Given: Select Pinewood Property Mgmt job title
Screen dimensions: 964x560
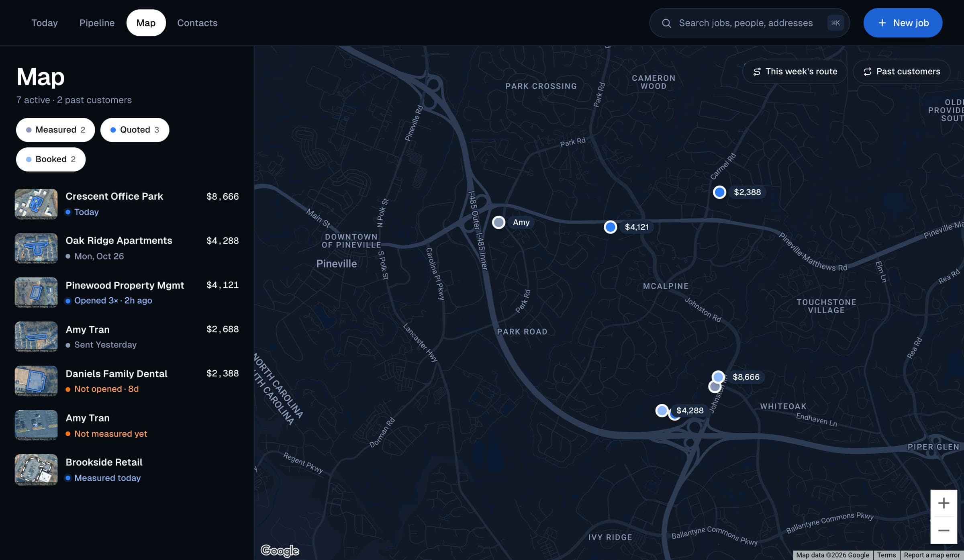Looking at the screenshot, I should 125,285.
